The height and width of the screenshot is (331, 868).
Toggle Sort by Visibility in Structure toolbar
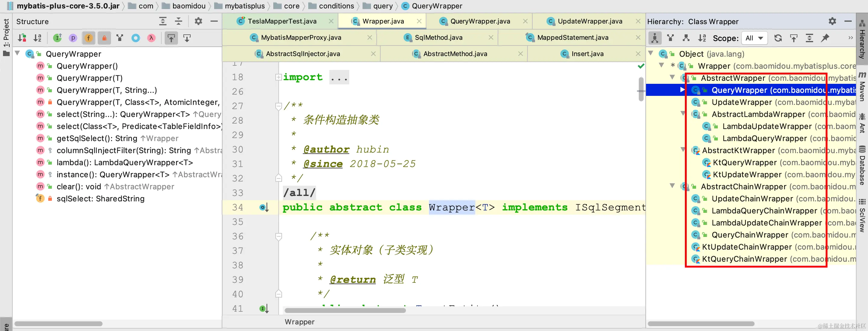click(x=22, y=38)
